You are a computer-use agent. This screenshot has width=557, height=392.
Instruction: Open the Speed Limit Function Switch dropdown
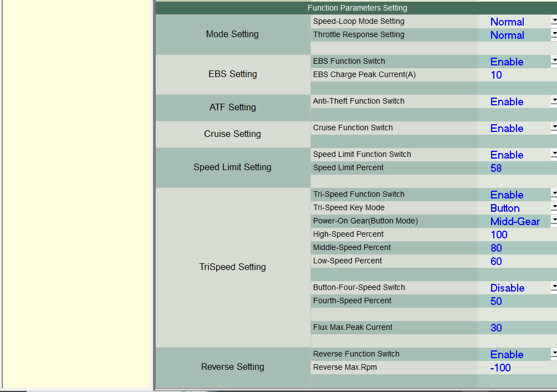click(554, 155)
